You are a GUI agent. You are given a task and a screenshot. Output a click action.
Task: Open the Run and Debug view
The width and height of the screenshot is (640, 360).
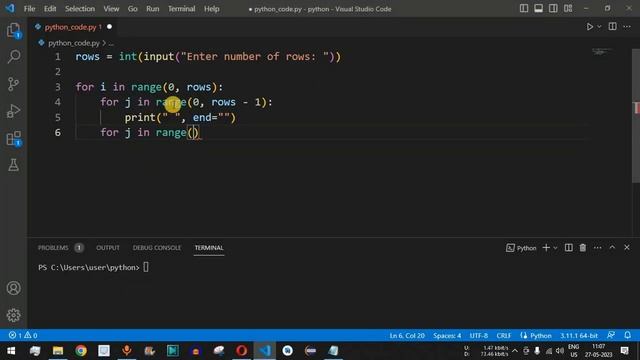click(x=13, y=111)
